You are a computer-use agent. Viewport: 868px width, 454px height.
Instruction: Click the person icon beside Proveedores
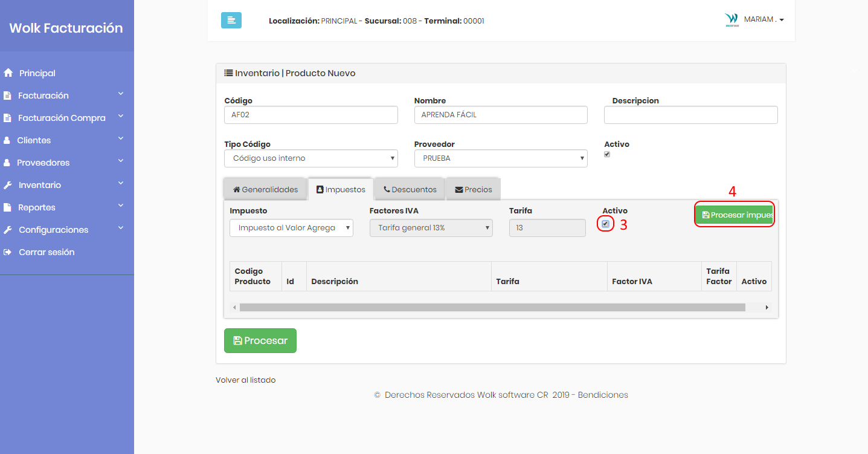[7, 163]
